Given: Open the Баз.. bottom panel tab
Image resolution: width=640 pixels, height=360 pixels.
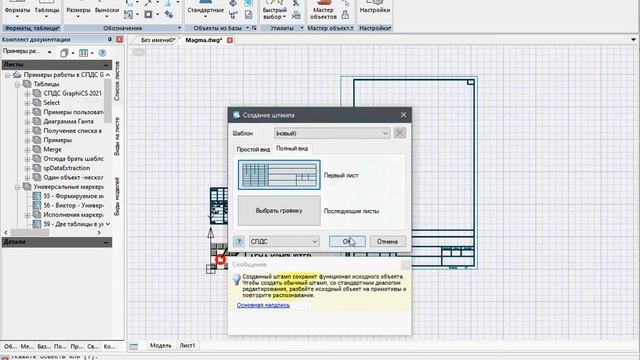Looking at the screenshot, I should click(x=44, y=347).
